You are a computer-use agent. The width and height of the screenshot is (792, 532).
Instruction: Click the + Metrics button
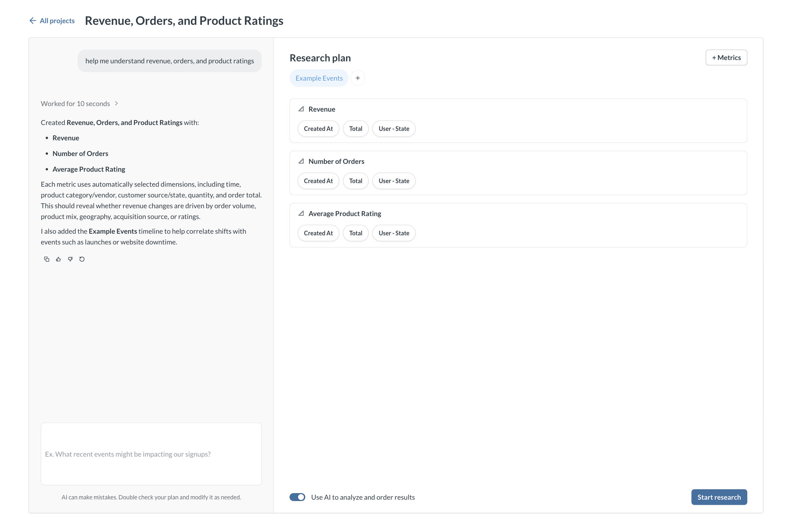click(x=726, y=58)
